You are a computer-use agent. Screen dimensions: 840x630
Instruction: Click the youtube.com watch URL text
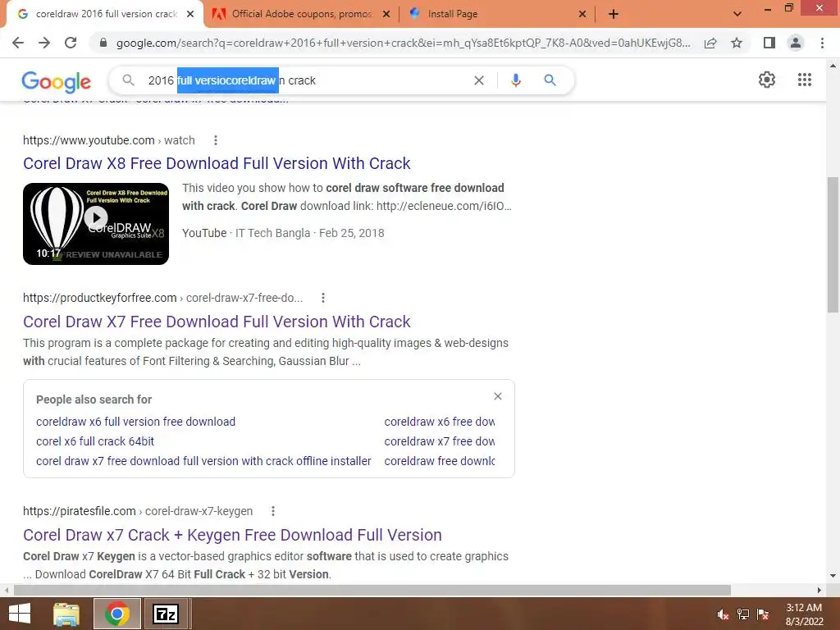(109, 140)
